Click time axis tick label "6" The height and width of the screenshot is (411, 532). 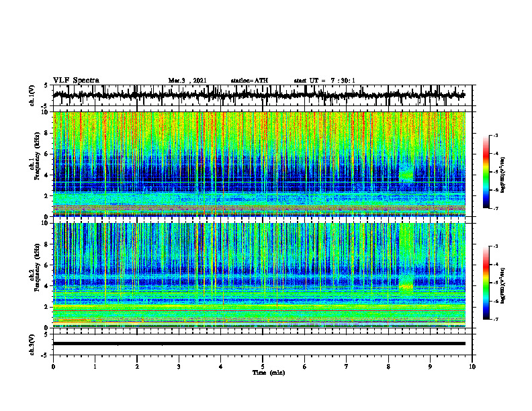(x=305, y=367)
